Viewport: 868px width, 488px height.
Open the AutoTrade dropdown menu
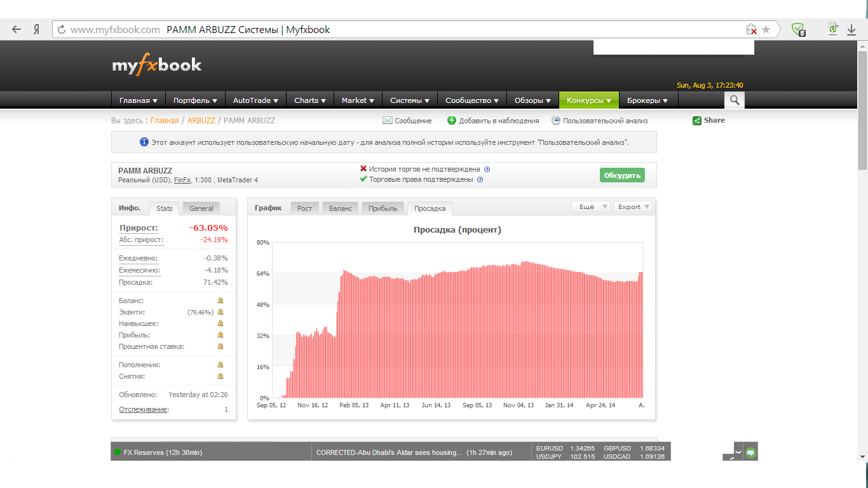pos(255,100)
